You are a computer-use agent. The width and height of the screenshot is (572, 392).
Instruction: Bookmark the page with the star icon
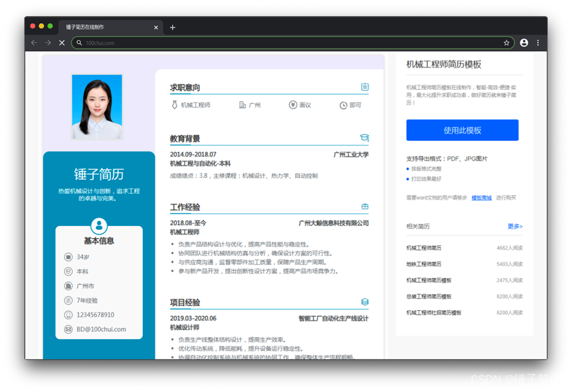[507, 43]
